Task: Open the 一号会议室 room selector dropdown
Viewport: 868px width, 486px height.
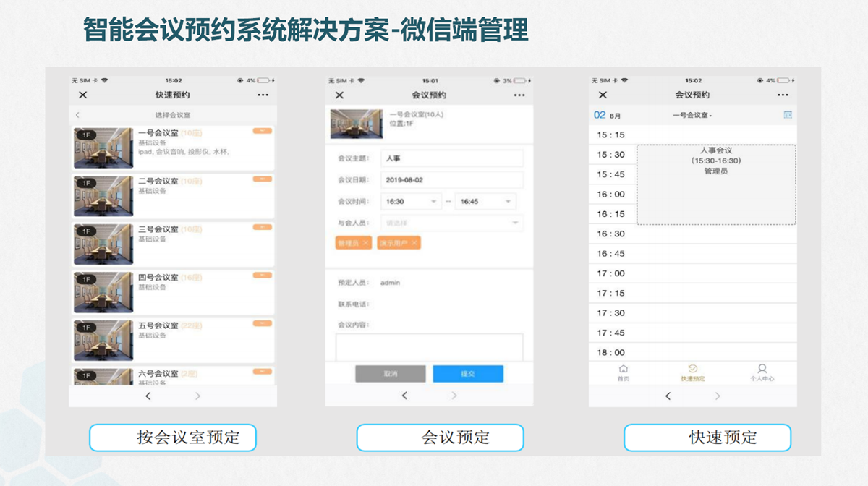Action: click(692, 115)
